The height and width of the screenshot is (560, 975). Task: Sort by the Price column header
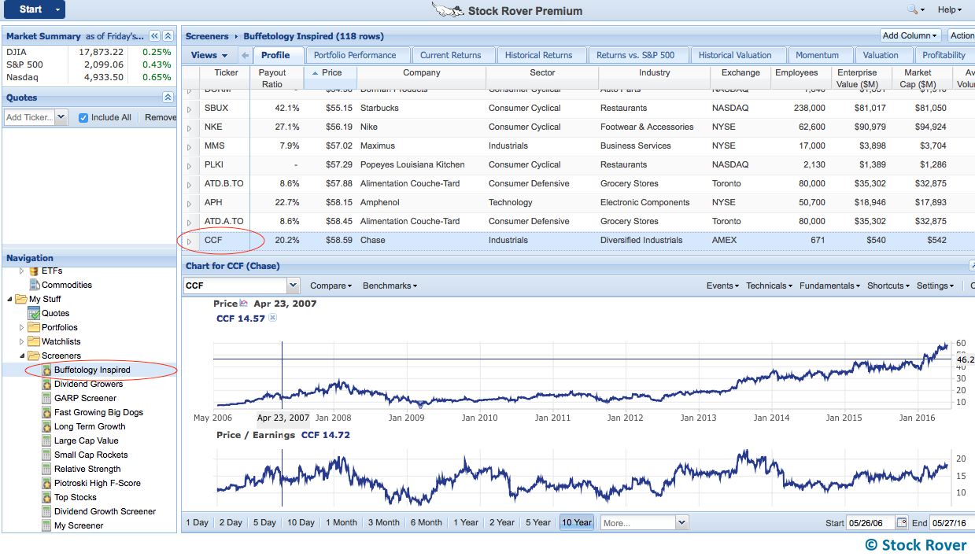pos(331,78)
